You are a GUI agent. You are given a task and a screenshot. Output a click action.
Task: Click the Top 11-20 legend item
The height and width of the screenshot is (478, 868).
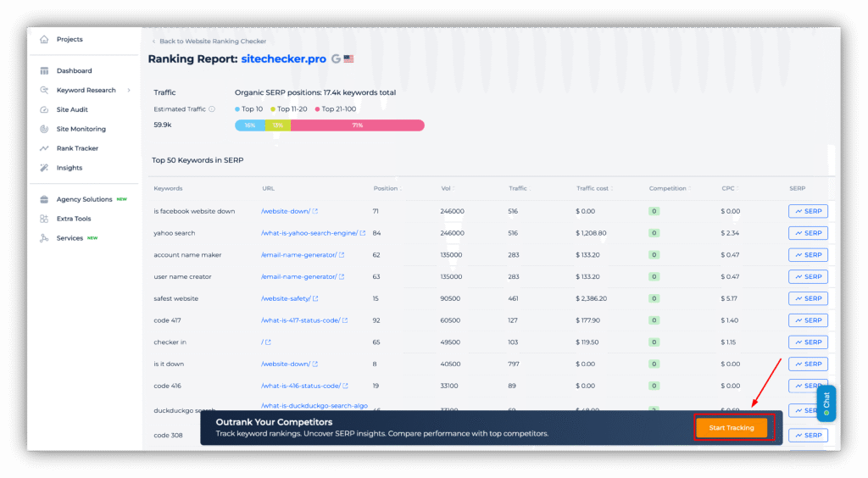288,109
